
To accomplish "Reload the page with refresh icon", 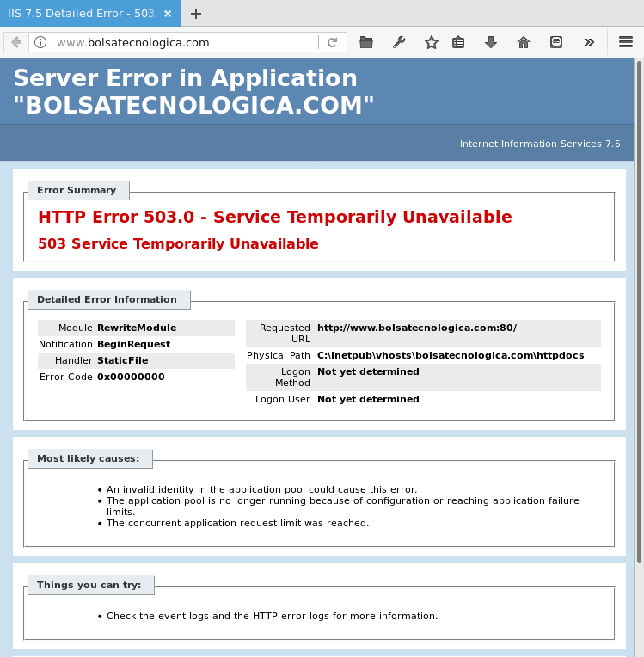I will click(332, 42).
